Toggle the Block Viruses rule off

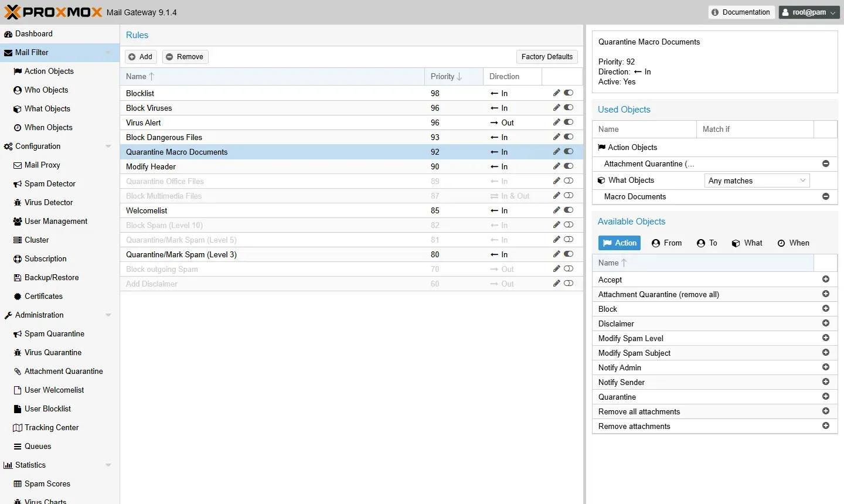(x=569, y=108)
